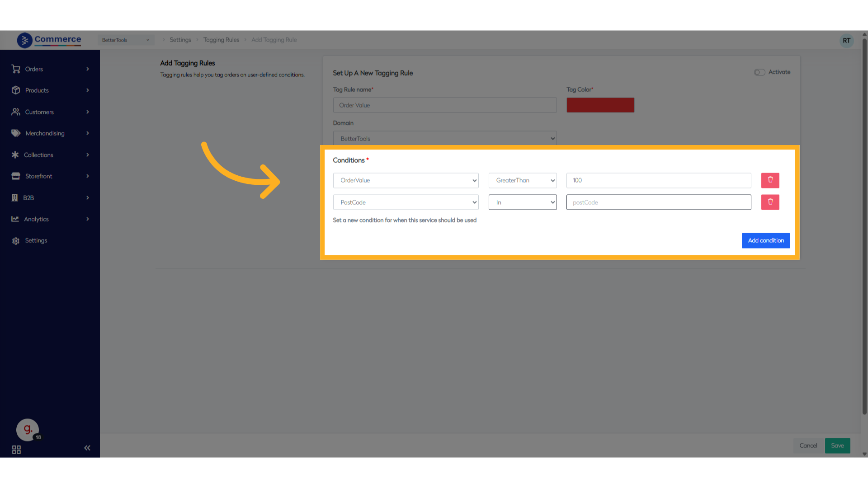The width and height of the screenshot is (868, 488).
Task: Delete the OrderValue condition via trash icon
Action: (x=770, y=180)
